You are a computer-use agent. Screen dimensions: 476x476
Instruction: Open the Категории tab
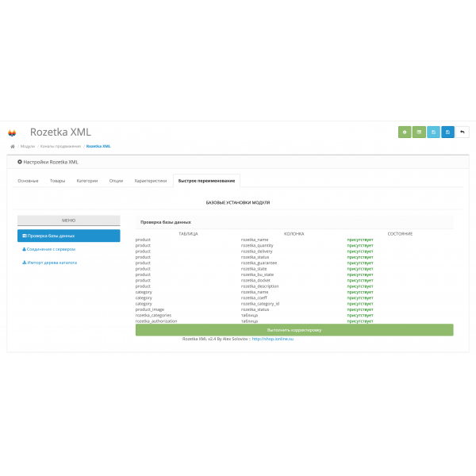[87, 181]
